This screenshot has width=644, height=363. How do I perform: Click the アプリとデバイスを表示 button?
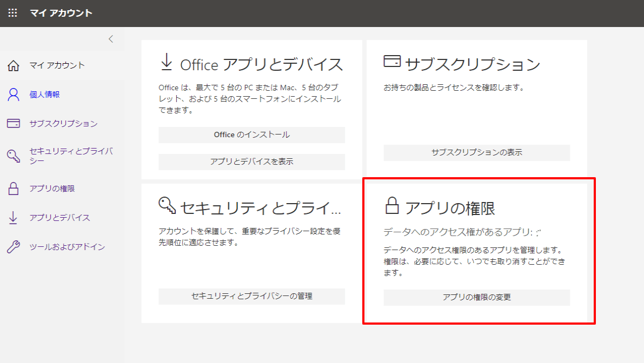pos(251,162)
